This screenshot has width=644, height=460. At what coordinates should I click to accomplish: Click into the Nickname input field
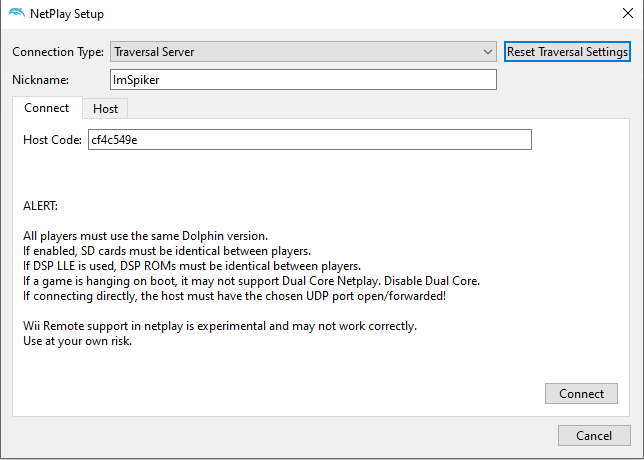pos(303,80)
